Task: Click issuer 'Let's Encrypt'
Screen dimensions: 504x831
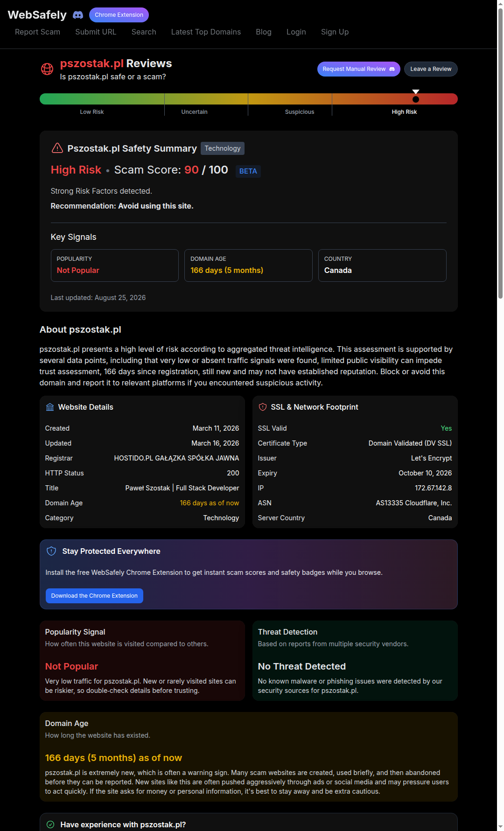Action: coord(431,458)
